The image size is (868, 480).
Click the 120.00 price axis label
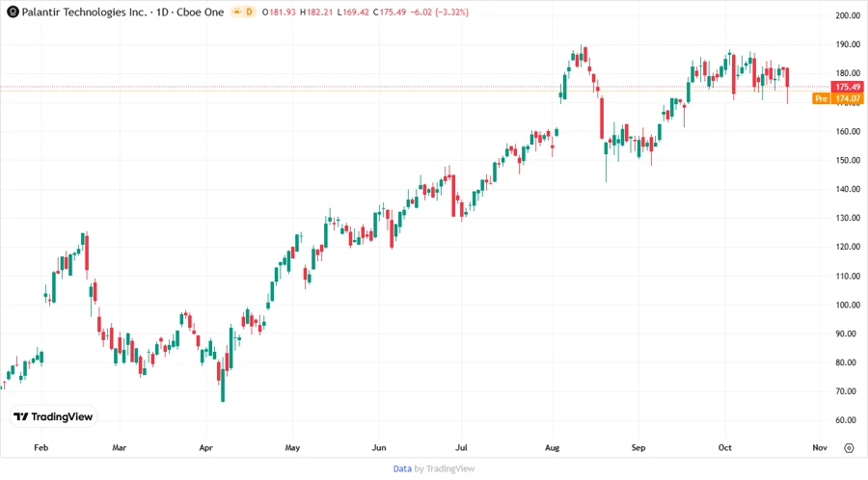(848, 246)
